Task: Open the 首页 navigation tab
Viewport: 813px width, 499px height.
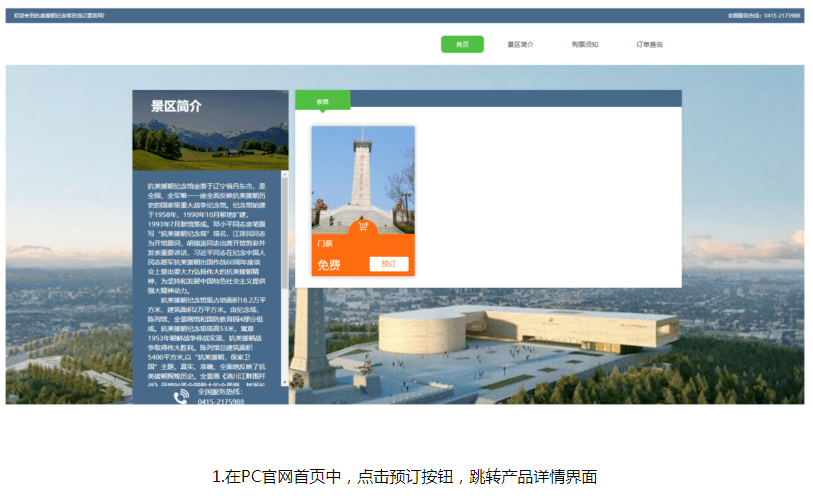Action: coord(462,44)
